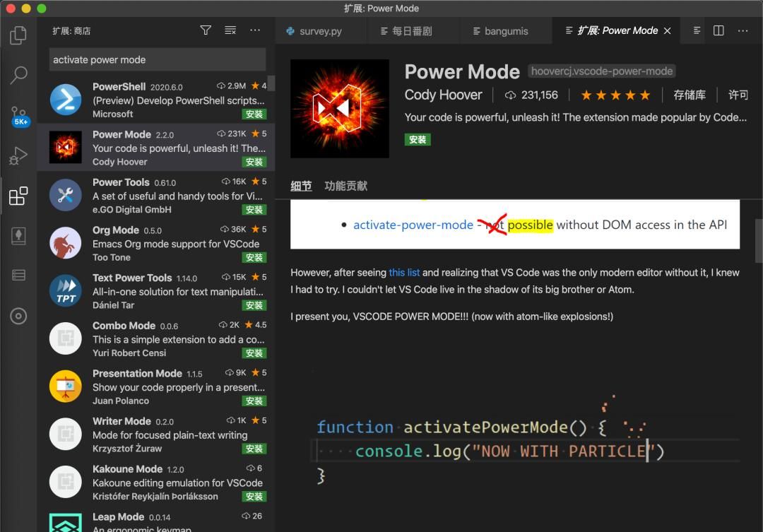
Task: Install the Power Tools extension
Action: (x=254, y=209)
